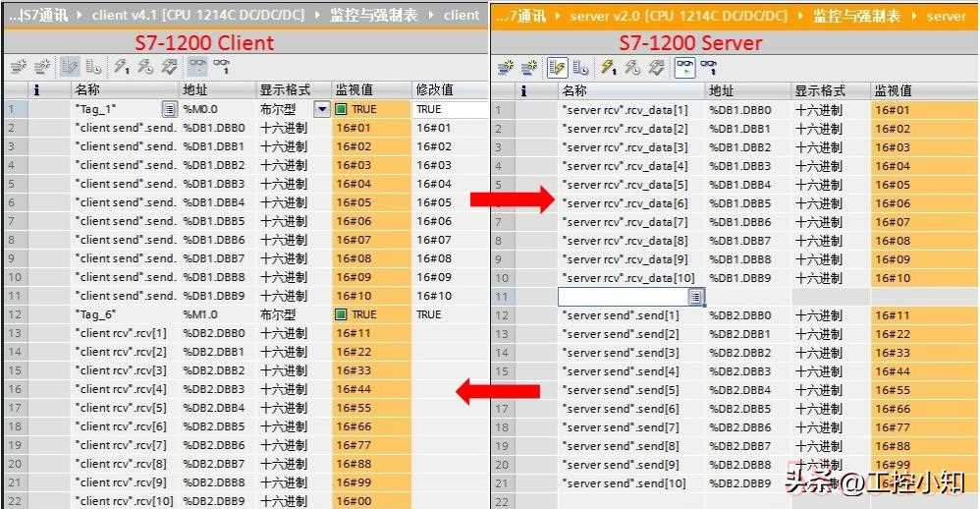Toggle Monitor all glasses icon in server toolbar
Image resolution: width=980 pixels, height=509 pixels.
pyautogui.click(x=685, y=67)
